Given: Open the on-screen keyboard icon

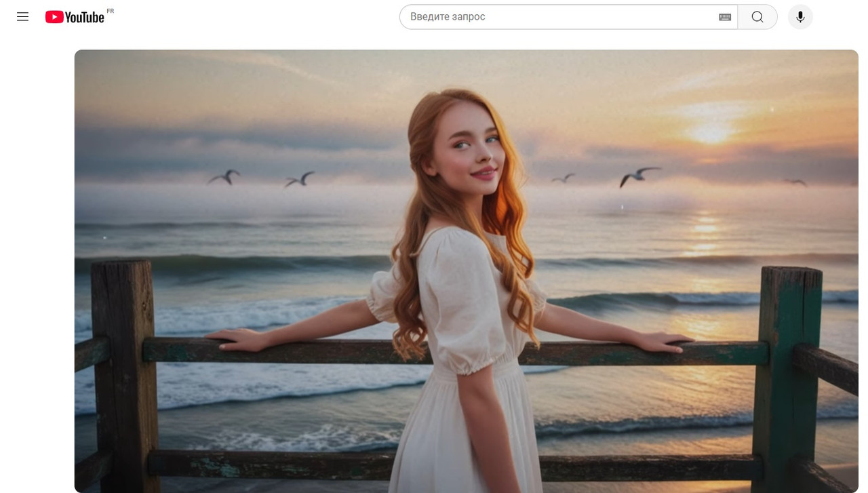Looking at the screenshot, I should [x=725, y=17].
